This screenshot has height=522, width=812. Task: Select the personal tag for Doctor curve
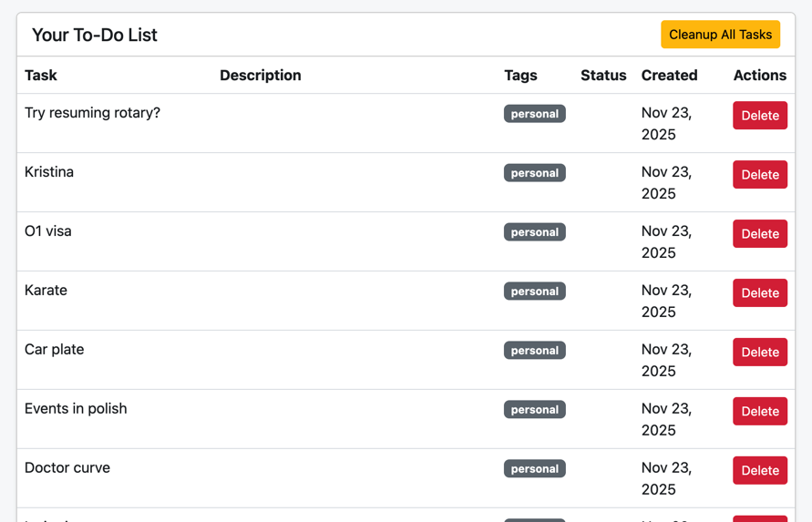point(534,469)
